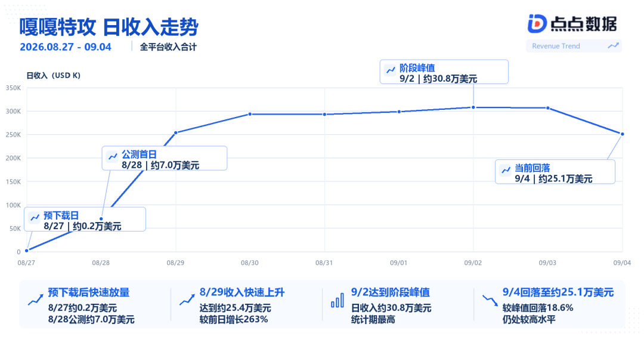Click the 100K y-axis label
644x339 pixels.
pyautogui.click(x=13, y=205)
